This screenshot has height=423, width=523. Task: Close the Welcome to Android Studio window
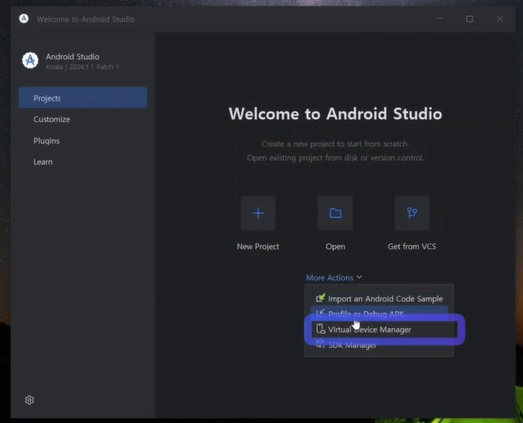point(500,19)
